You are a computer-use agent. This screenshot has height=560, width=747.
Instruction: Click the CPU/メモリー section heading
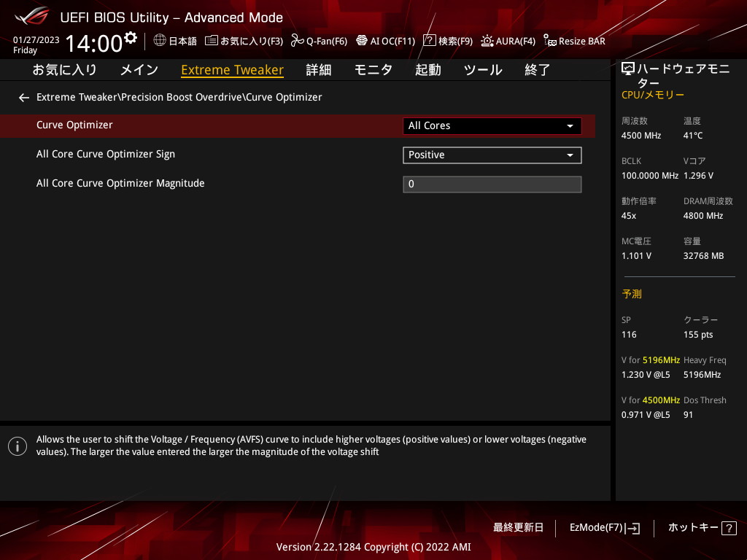(x=653, y=95)
